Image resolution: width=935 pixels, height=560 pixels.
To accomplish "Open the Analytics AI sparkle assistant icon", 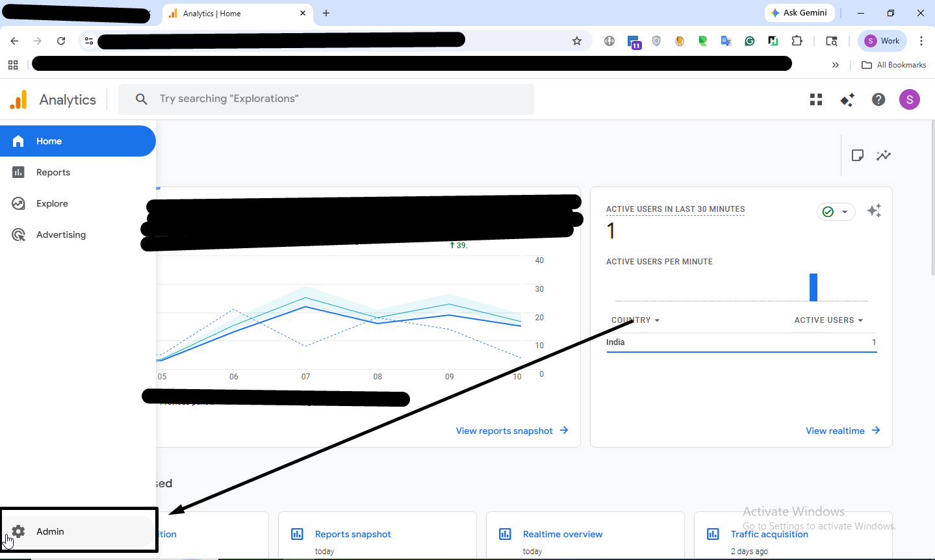I will (847, 99).
